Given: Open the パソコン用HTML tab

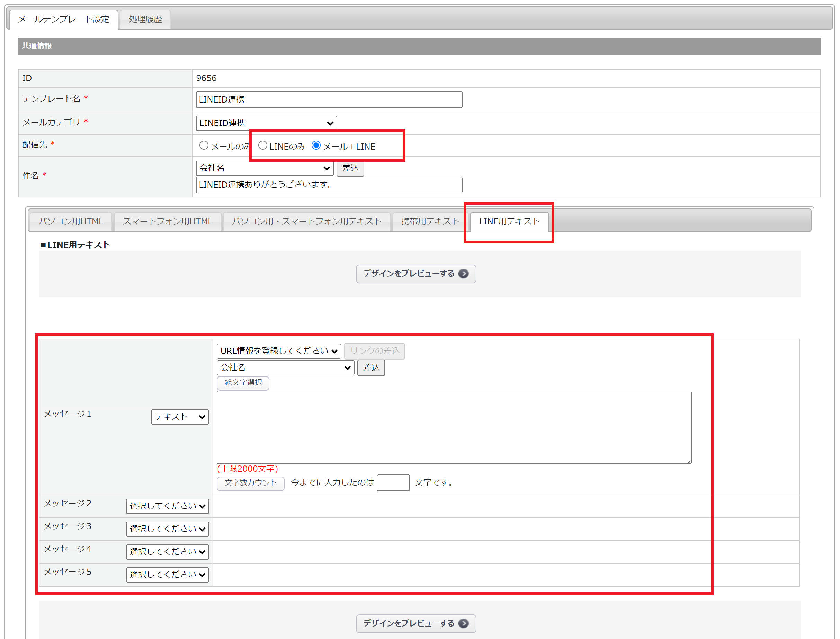Looking at the screenshot, I should [71, 221].
